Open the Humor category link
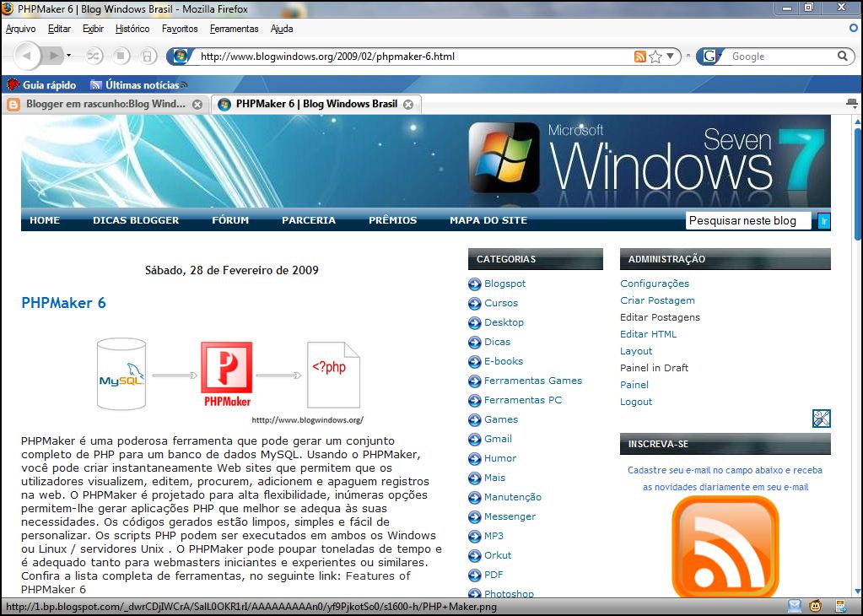863x616 pixels. click(x=500, y=458)
